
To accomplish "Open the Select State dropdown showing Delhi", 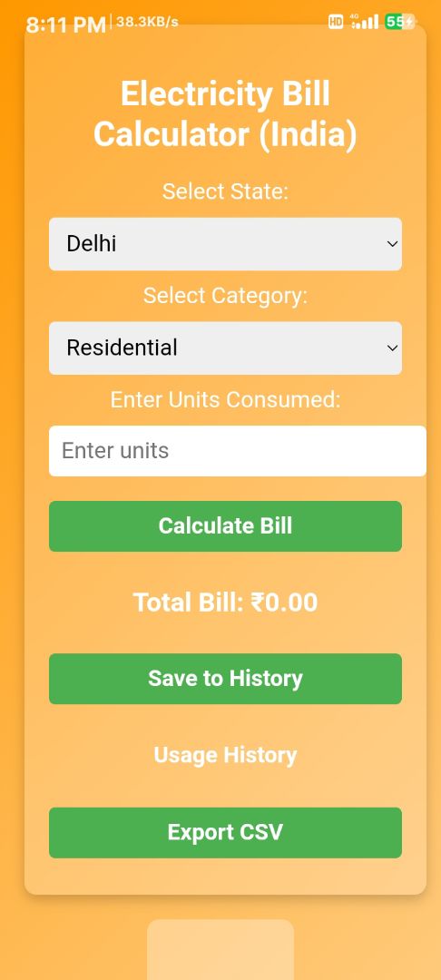I will (x=225, y=244).
